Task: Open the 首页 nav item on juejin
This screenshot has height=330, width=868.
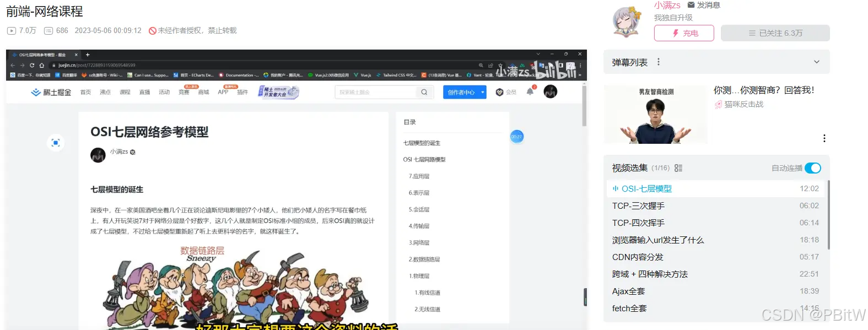Action: [x=85, y=92]
